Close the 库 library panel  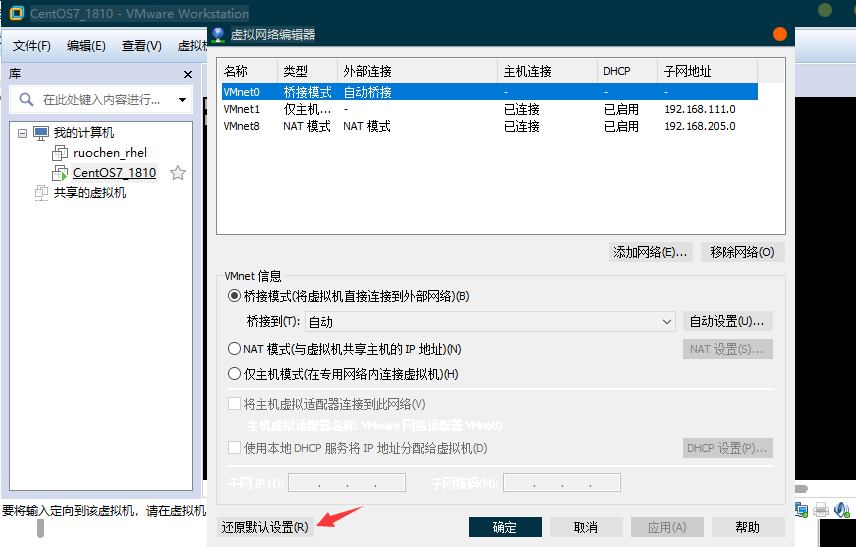[x=188, y=74]
